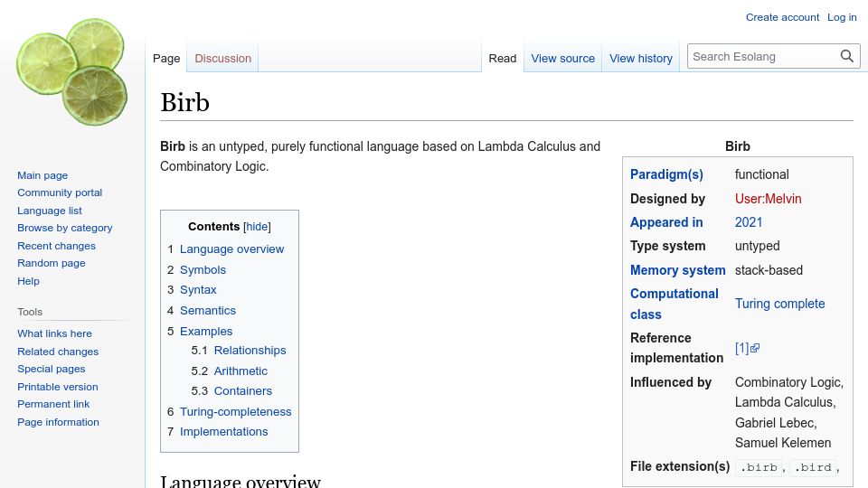
Task: Jump to Examples section
Action: click(x=206, y=331)
